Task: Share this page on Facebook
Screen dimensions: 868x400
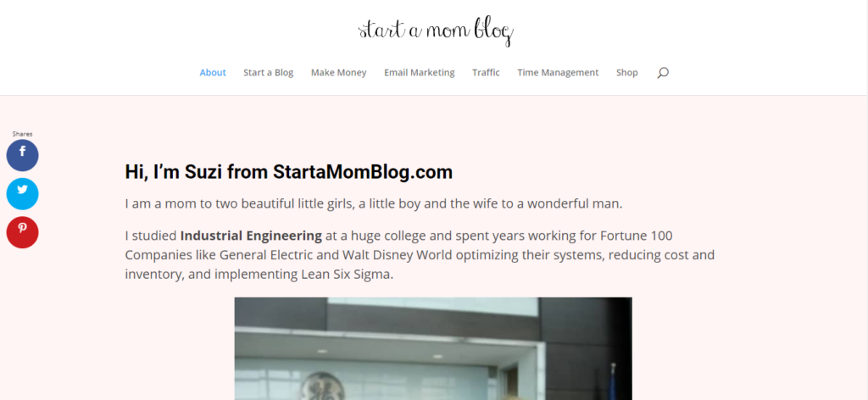Action: pos(22,155)
